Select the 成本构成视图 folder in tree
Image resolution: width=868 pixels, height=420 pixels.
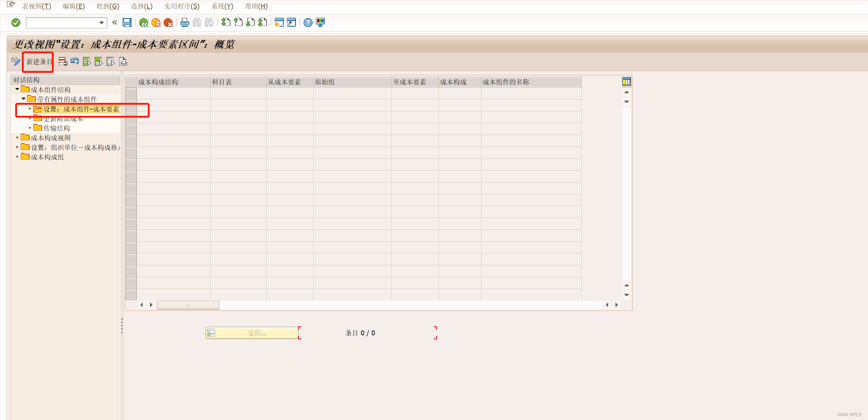pyautogui.click(x=50, y=138)
